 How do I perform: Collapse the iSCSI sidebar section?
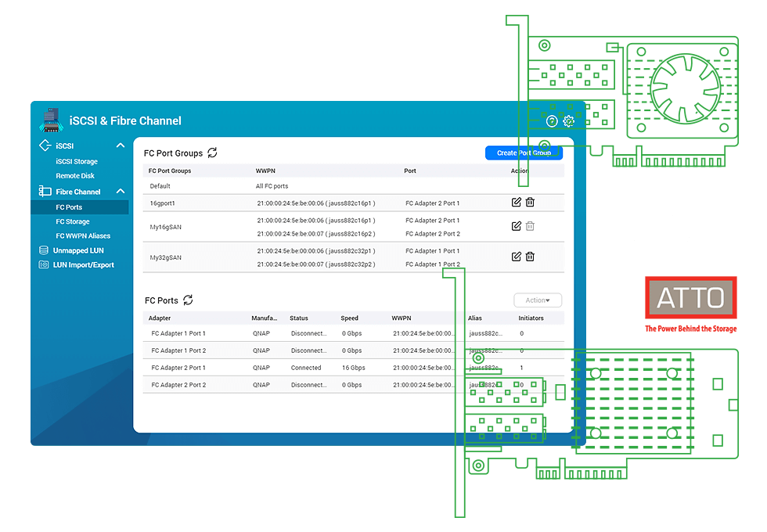pos(120,146)
